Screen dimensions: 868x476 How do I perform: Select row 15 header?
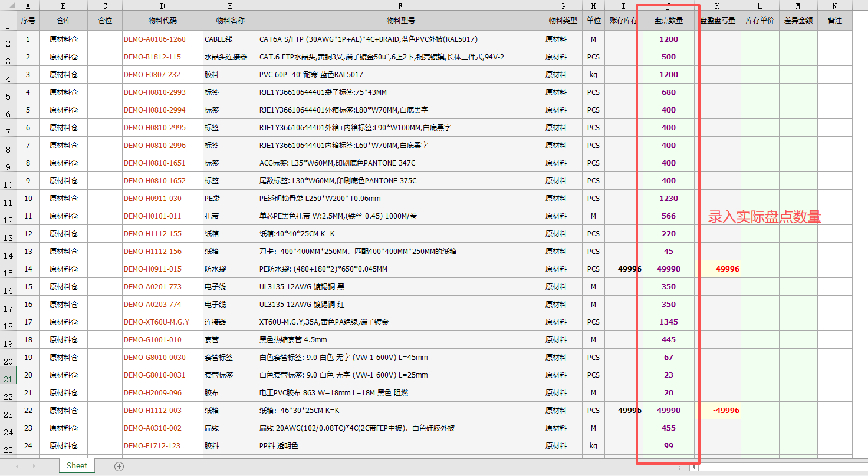(8, 269)
